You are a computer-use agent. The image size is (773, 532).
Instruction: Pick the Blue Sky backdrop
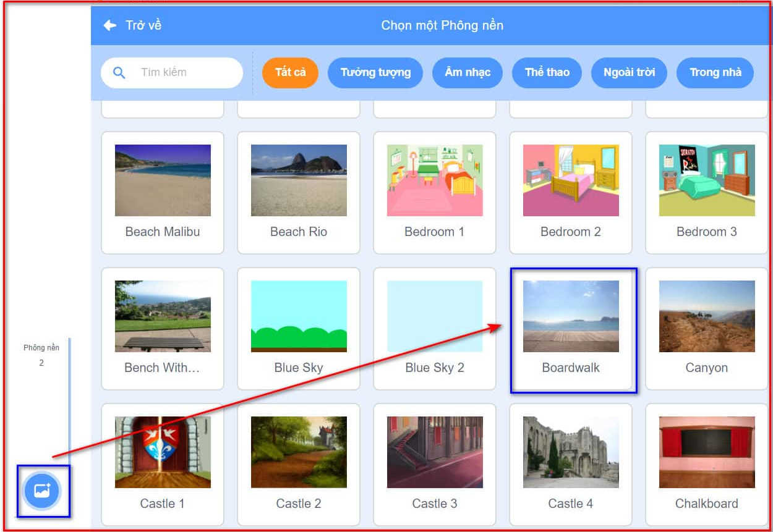(299, 317)
